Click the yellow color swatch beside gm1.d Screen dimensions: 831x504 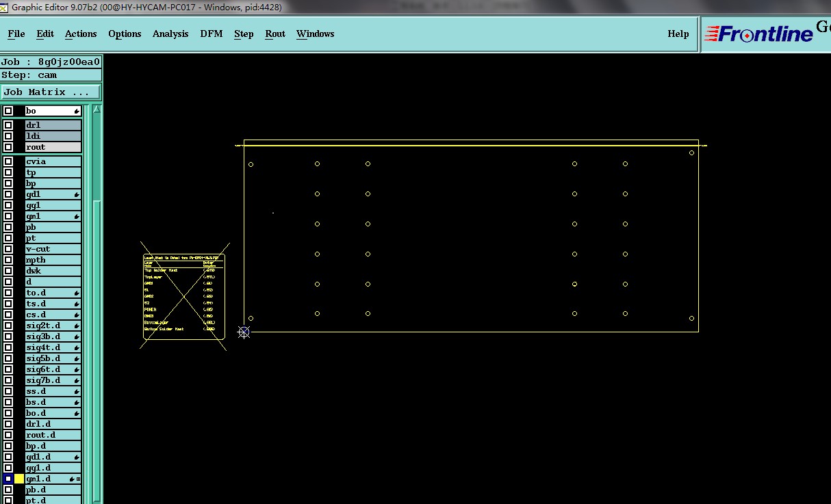click(x=19, y=479)
